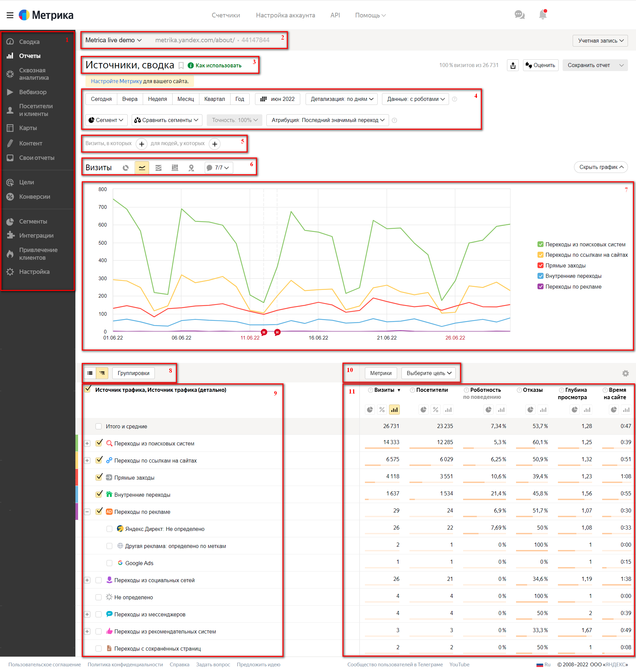Select the Квартал period tab

(x=214, y=99)
